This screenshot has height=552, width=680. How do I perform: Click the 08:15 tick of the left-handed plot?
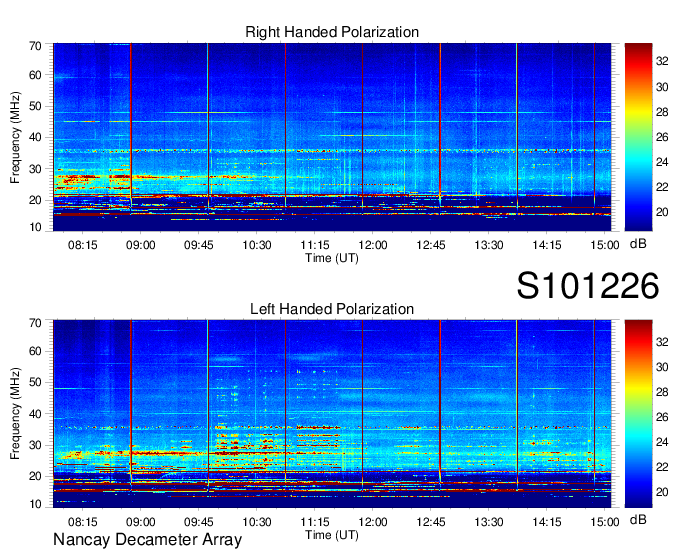pos(82,522)
